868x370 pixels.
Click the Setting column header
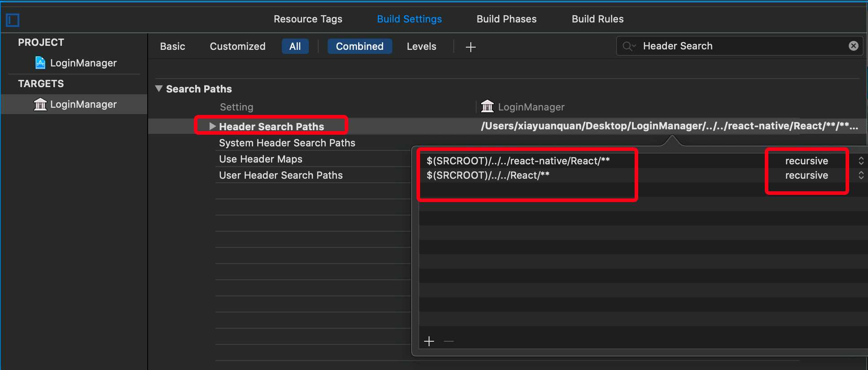pos(237,107)
